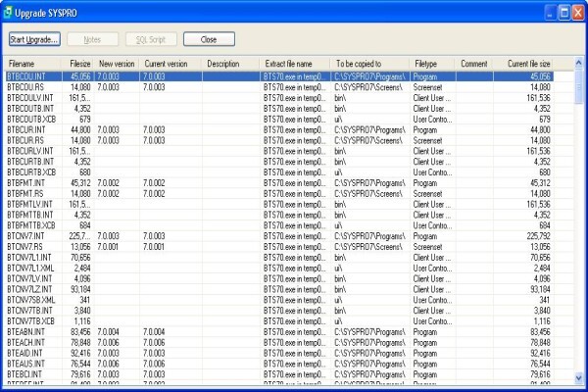Click the Notes button
Screen dimensions: 588x392
(x=93, y=39)
